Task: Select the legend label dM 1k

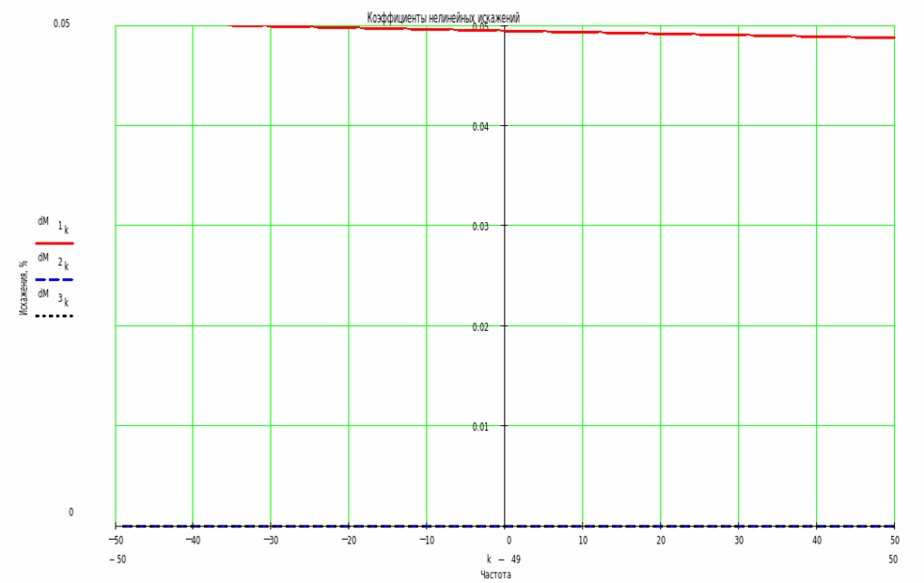Action: click(53, 225)
